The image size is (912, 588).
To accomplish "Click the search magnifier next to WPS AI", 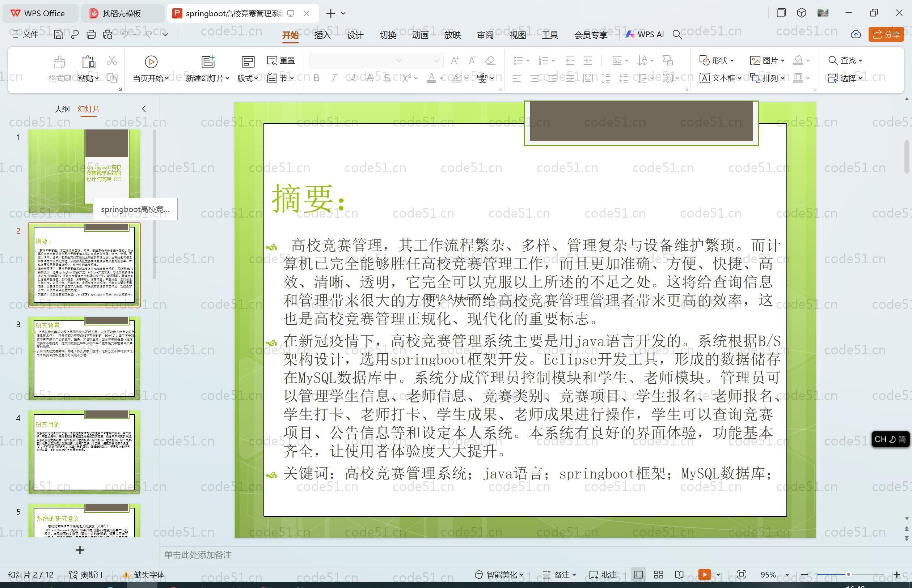I will [677, 35].
